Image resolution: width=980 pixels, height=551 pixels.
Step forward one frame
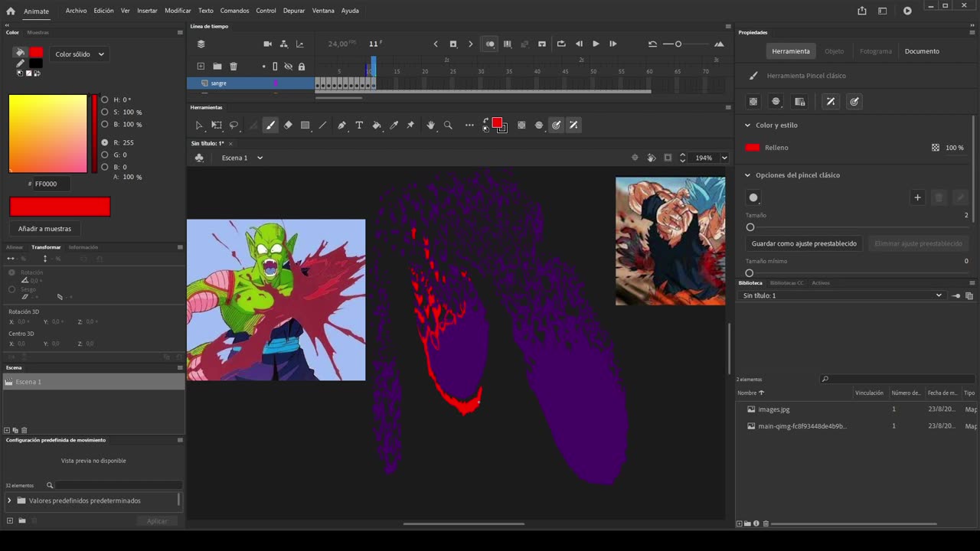pos(613,44)
